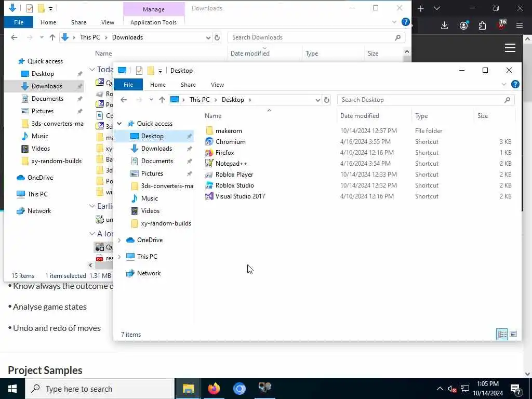Viewport: 532px width, 399px height.
Task: Switch to large icons view in Desktop window
Action: (513, 334)
